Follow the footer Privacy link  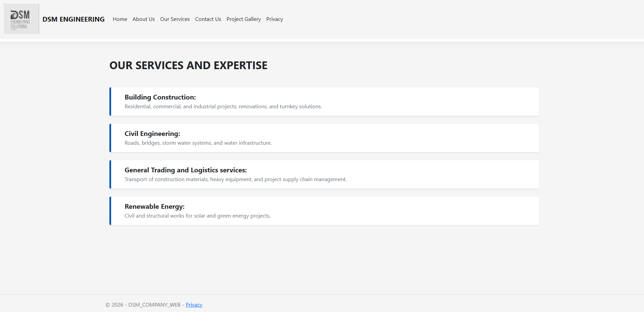(194, 305)
